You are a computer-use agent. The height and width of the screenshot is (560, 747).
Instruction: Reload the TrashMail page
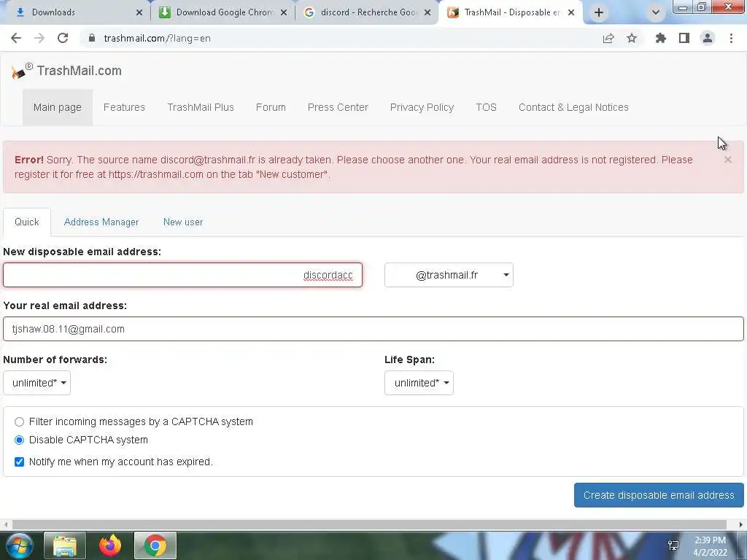coord(63,38)
